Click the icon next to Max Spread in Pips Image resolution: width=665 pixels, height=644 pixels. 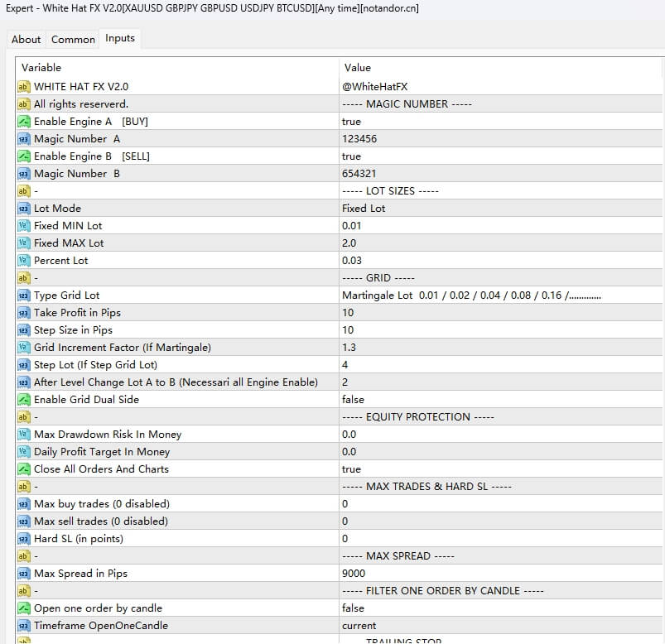[x=23, y=574]
